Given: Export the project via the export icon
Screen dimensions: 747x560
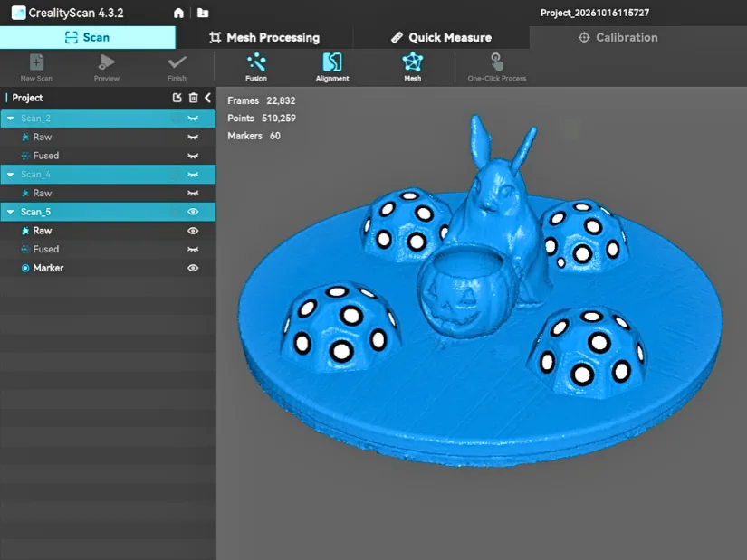Looking at the screenshot, I should (177, 98).
